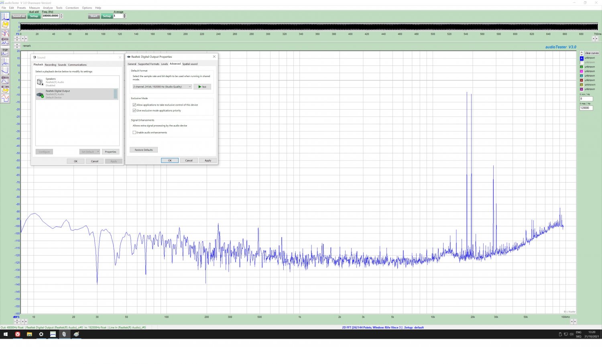Click the Average value spinner arrows

tap(124, 16)
